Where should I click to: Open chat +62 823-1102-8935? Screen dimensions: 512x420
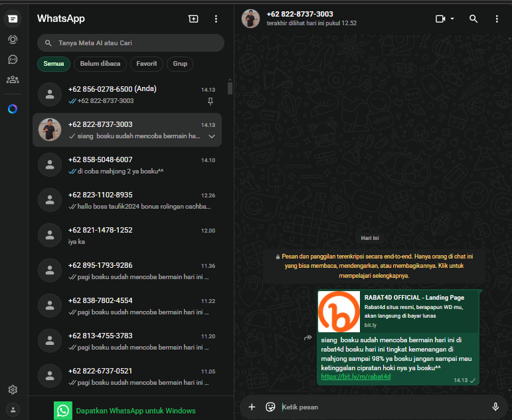(128, 201)
